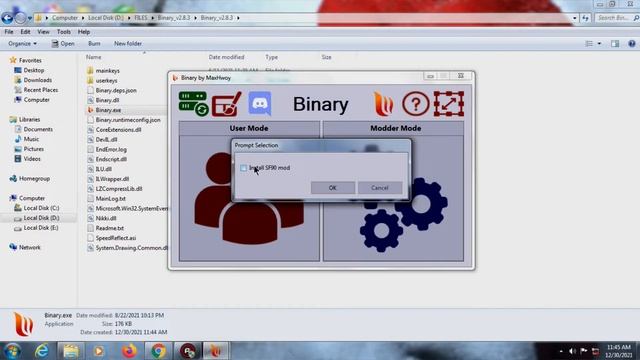Select the mainkeys folder

(x=107, y=71)
